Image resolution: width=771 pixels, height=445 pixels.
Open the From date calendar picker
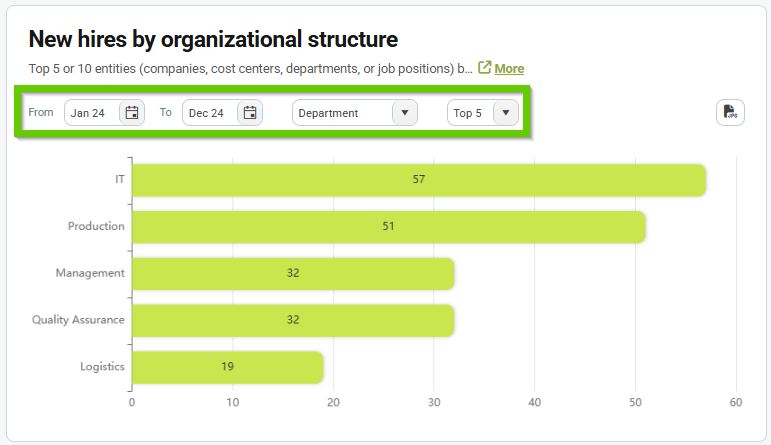pyautogui.click(x=132, y=113)
